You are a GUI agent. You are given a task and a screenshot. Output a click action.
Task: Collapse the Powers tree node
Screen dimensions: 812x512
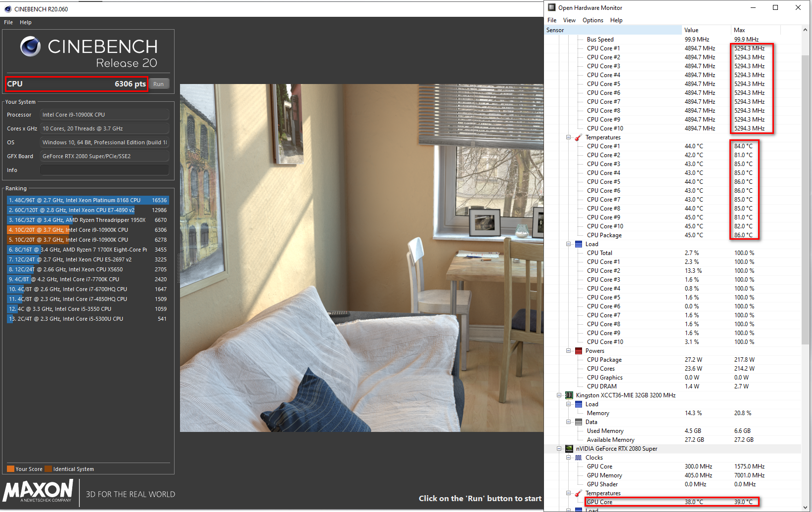coord(569,351)
